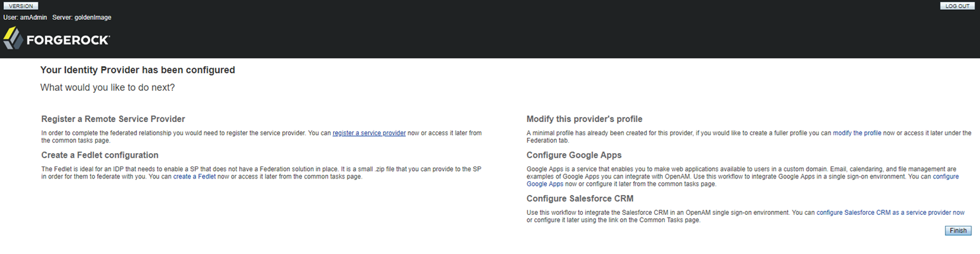Click the 'Your Identity Provider has been configured' title
The width and height of the screenshot is (980, 254).
tap(138, 70)
